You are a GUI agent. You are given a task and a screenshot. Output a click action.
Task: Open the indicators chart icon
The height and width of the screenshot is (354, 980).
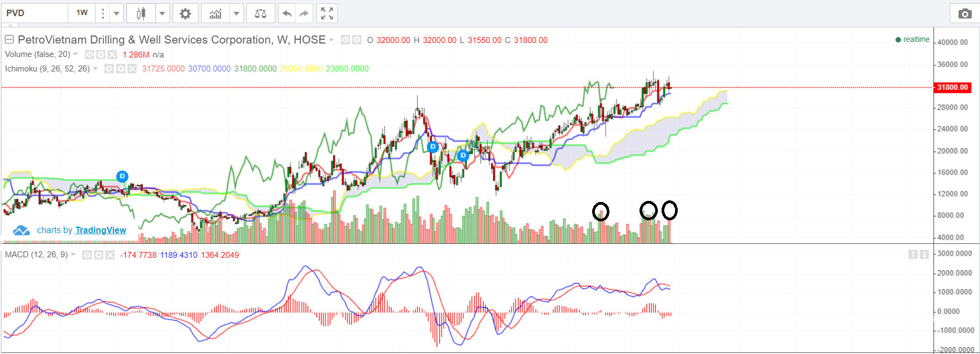pos(216,13)
